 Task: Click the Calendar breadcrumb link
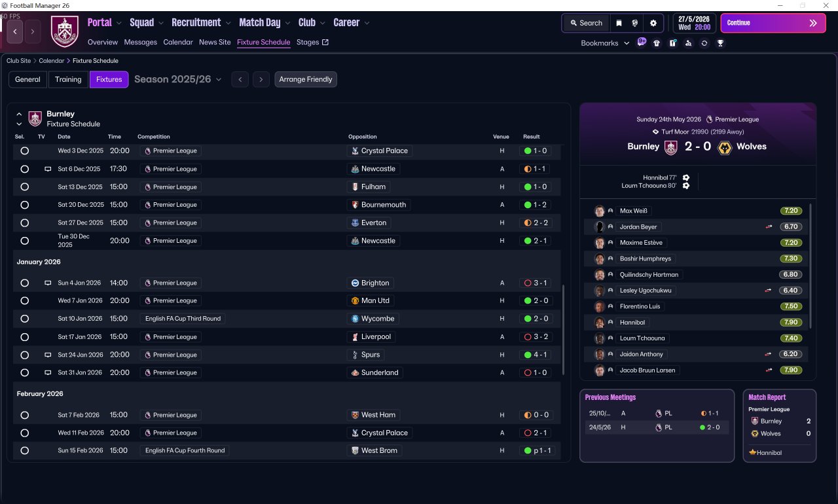pos(52,61)
